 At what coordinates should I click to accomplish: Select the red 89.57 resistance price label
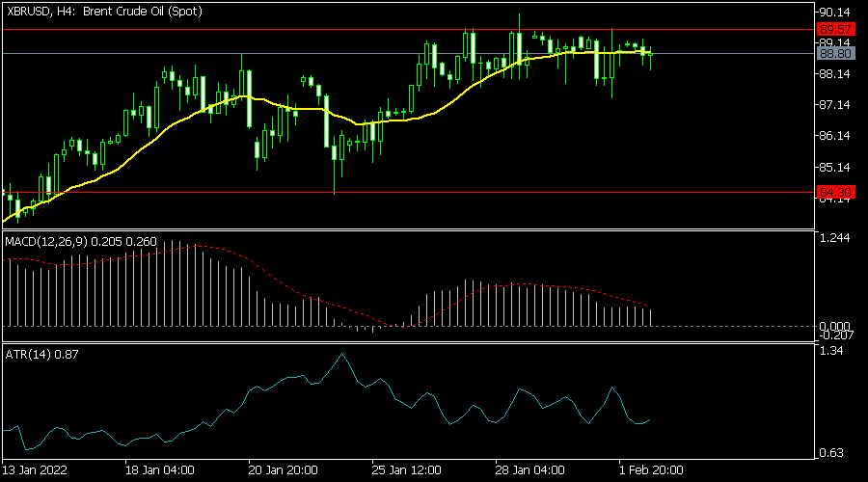[x=835, y=29]
